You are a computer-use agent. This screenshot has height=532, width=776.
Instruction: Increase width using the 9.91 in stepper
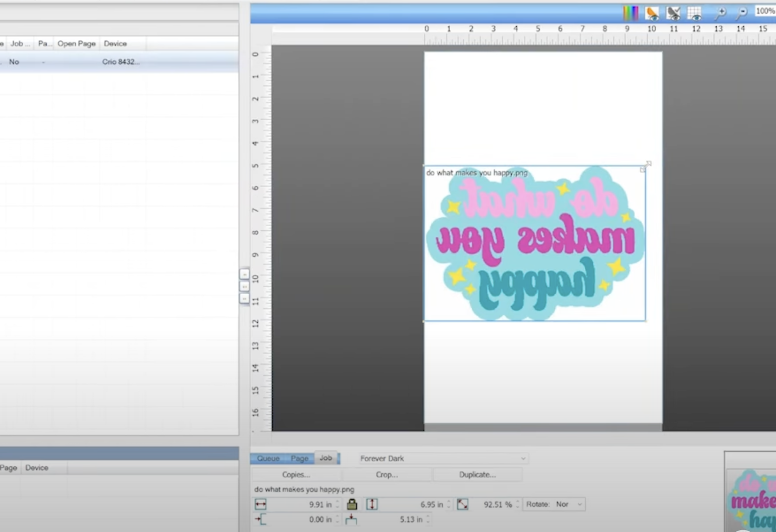point(338,502)
